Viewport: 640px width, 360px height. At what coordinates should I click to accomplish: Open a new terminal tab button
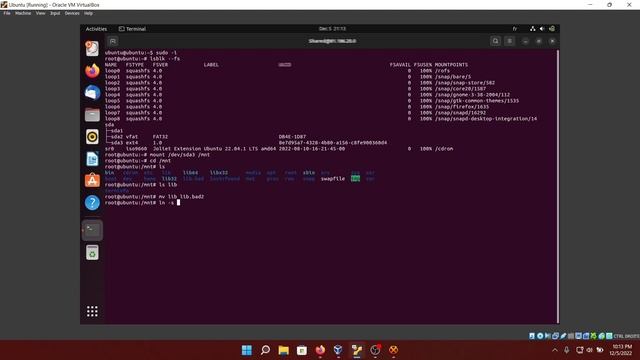(x=113, y=41)
